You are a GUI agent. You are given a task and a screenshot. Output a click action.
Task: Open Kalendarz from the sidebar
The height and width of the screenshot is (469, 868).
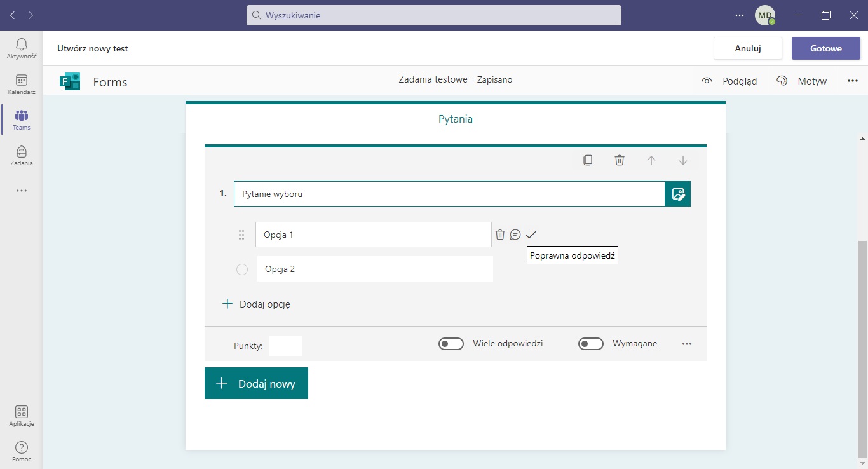click(x=22, y=84)
